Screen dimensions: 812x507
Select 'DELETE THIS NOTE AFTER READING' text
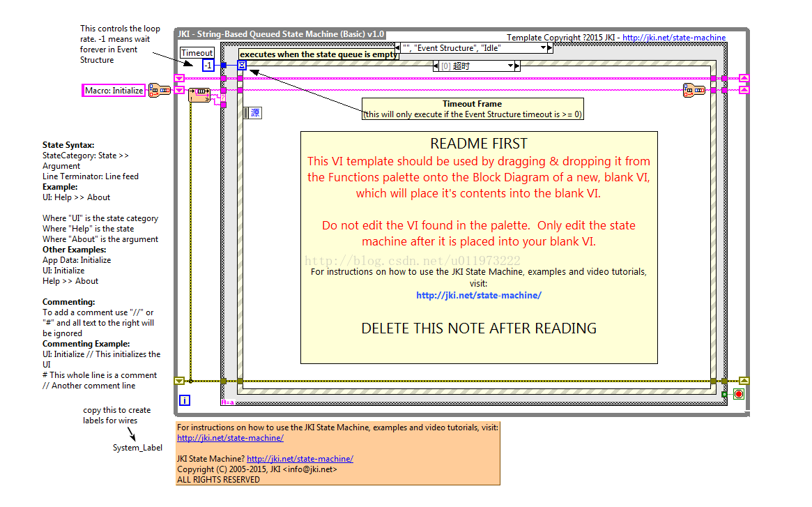point(479,328)
